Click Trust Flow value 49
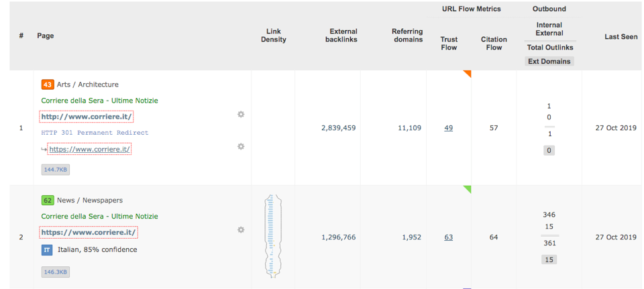 [448, 128]
